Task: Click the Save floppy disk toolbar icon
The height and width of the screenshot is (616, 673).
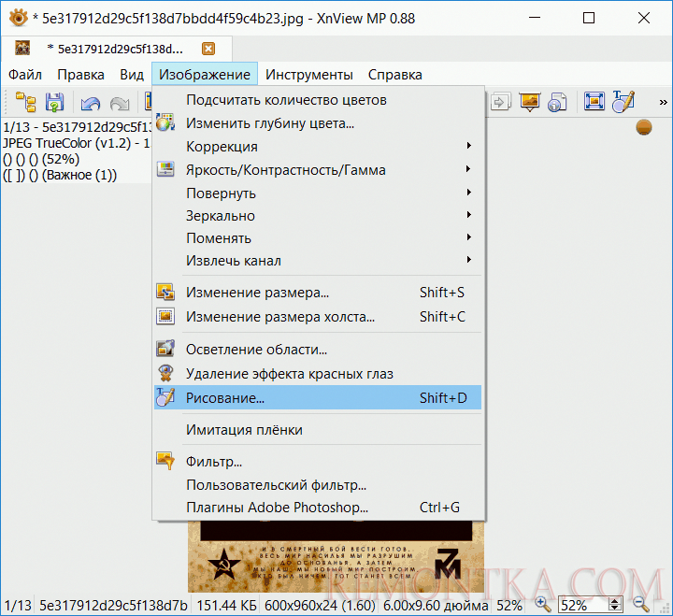Action: 54,102
